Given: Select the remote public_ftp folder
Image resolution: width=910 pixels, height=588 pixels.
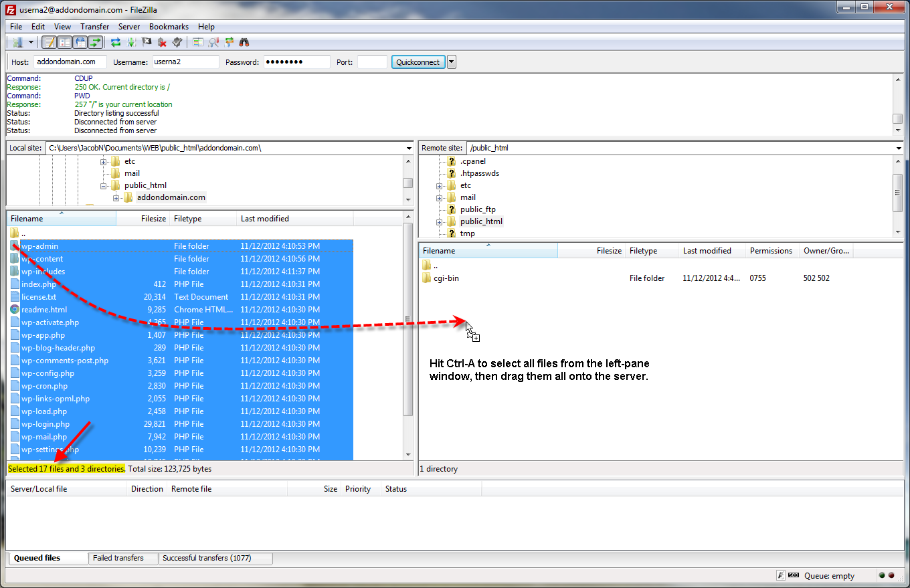Looking at the screenshot, I should (478, 209).
